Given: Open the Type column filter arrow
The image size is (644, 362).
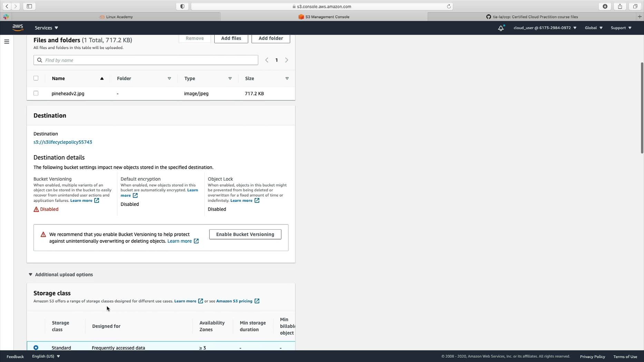Looking at the screenshot, I should [x=230, y=79].
